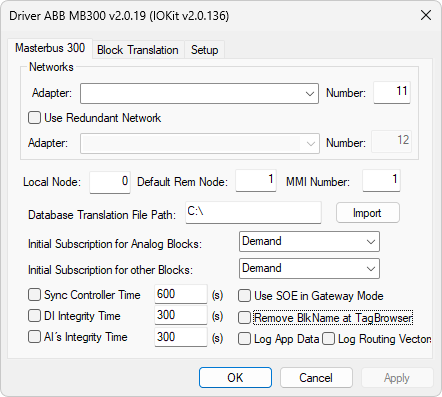Viewport: 442px width, 397px height.
Task: Focus the Local Node input field
Action: [110, 182]
